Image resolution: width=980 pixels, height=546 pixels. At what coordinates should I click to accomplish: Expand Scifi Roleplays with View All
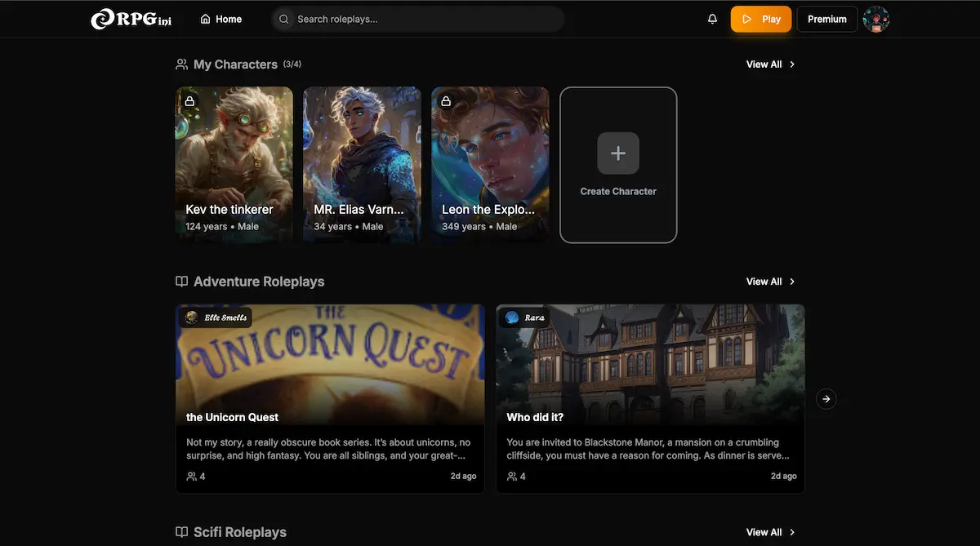click(770, 532)
